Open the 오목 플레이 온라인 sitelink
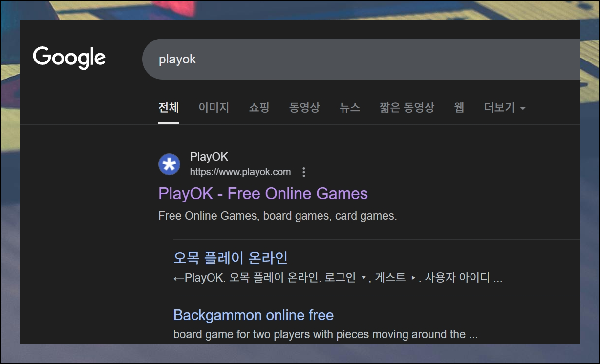 pyautogui.click(x=231, y=258)
